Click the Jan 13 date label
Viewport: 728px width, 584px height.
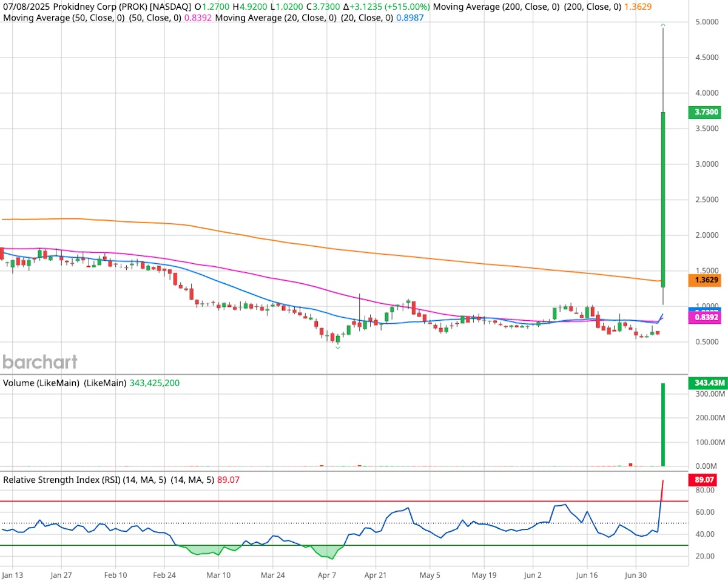point(13,574)
